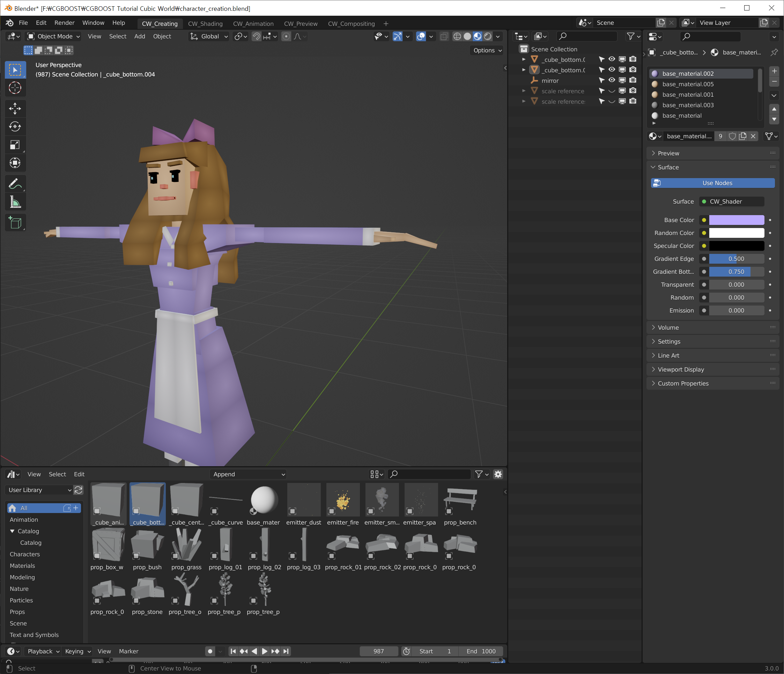Switch to the CW_Shading workspace tab

pyautogui.click(x=205, y=23)
